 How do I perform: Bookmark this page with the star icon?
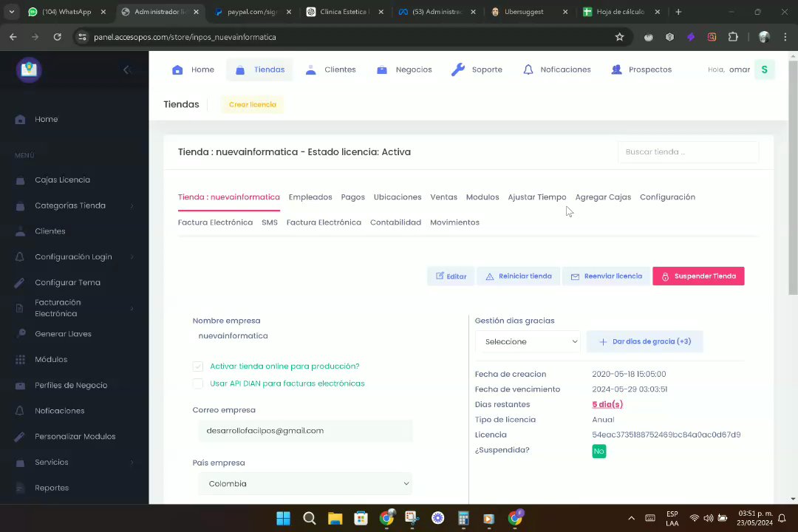click(619, 37)
